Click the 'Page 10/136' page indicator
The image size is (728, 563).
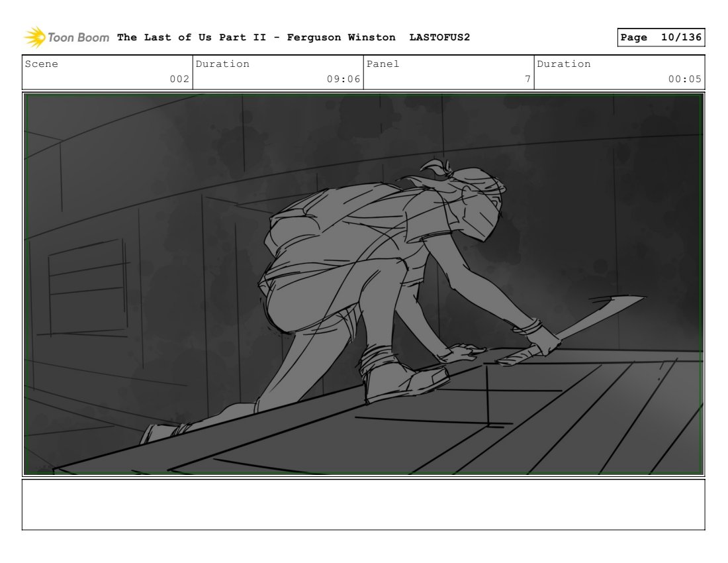coord(660,37)
